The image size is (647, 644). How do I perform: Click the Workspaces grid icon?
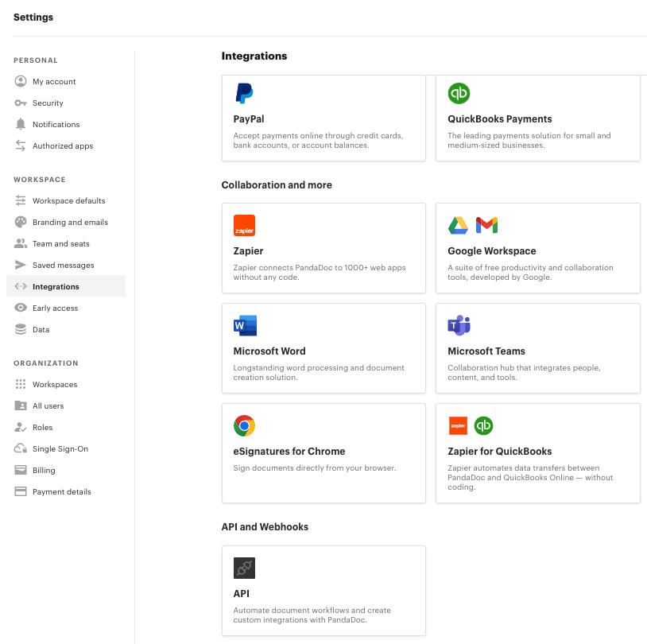click(21, 384)
